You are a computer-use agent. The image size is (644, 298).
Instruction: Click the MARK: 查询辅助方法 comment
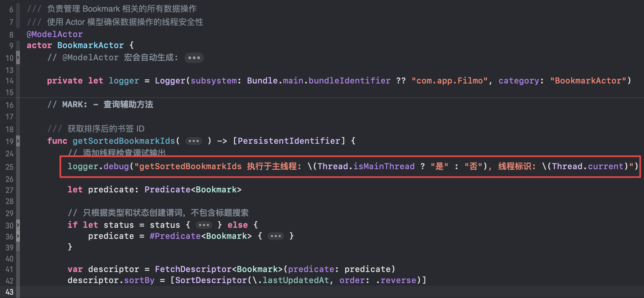coord(108,104)
